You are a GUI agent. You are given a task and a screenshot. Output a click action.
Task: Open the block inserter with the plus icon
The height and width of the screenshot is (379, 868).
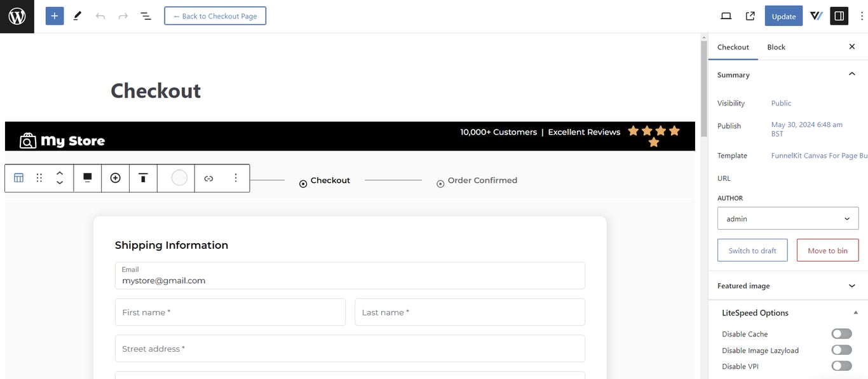click(54, 15)
